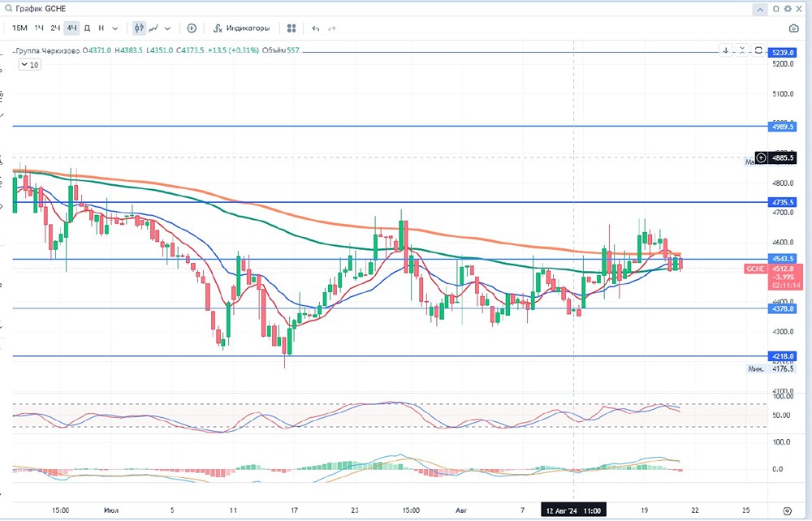The height and width of the screenshot is (521, 812).
Task: Expand the chart style dropdown chevron
Action: pos(168,28)
